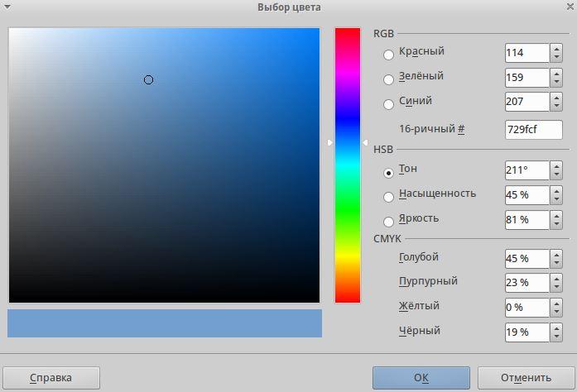Click the Чёрный field showing 19 %

(527, 332)
